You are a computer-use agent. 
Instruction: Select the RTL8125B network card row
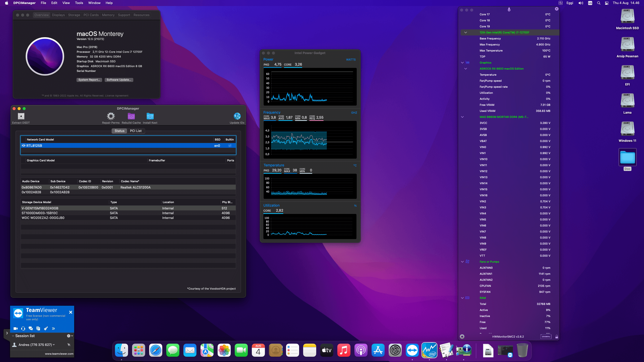coord(128,146)
